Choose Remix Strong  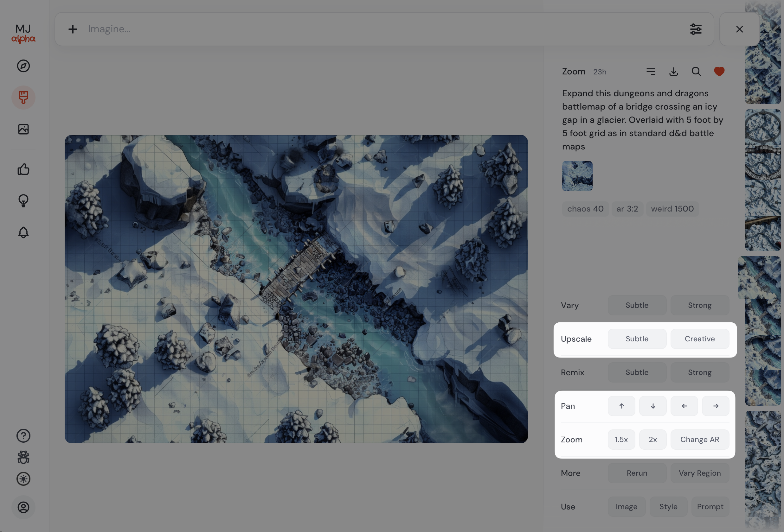pyautogui.click(x=700, y=372)
